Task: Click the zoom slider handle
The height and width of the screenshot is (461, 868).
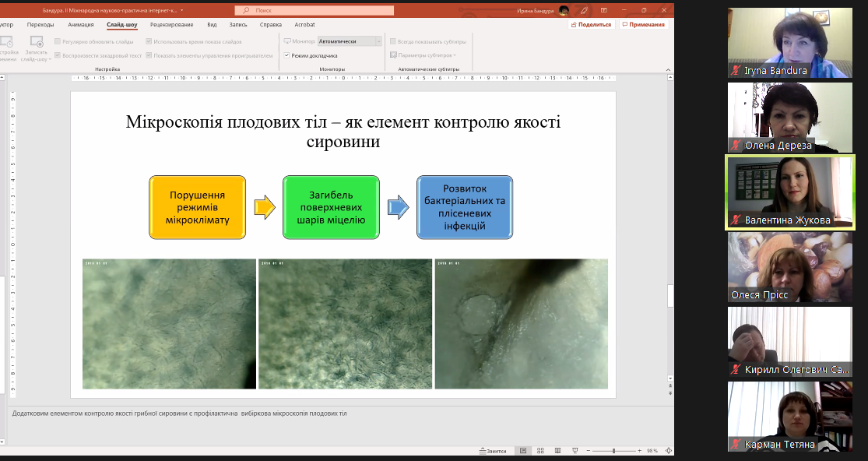Action: pos(613,451)
